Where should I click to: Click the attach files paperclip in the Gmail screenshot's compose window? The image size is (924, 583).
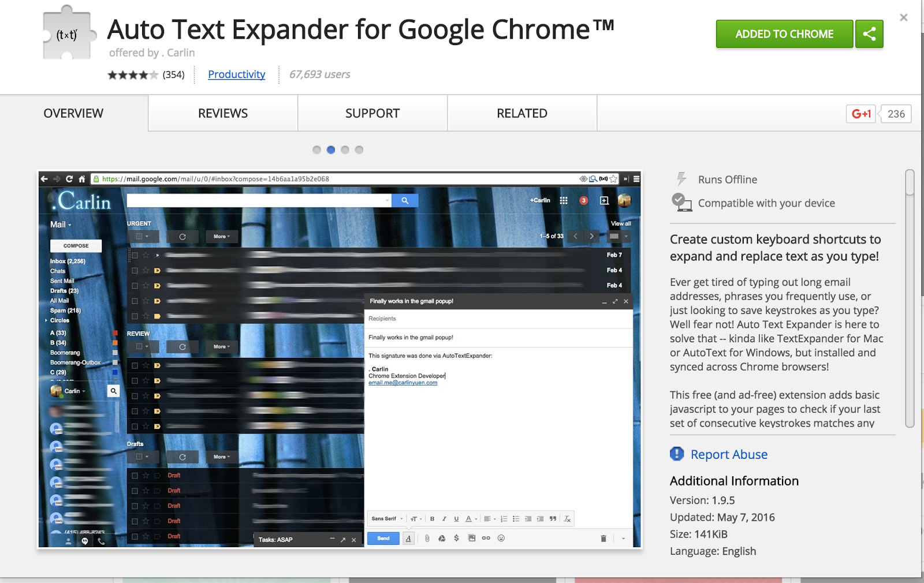coord(427,538)
